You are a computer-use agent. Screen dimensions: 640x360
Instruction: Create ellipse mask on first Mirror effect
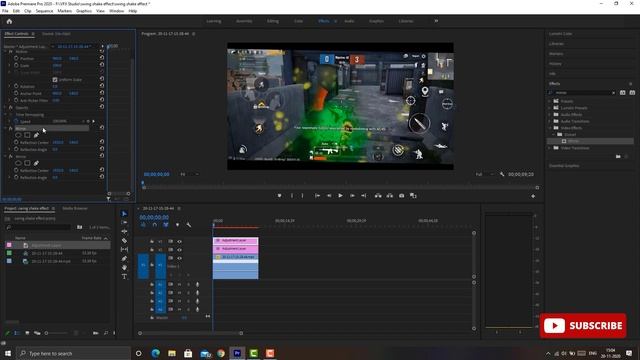(x=18, y=135)
